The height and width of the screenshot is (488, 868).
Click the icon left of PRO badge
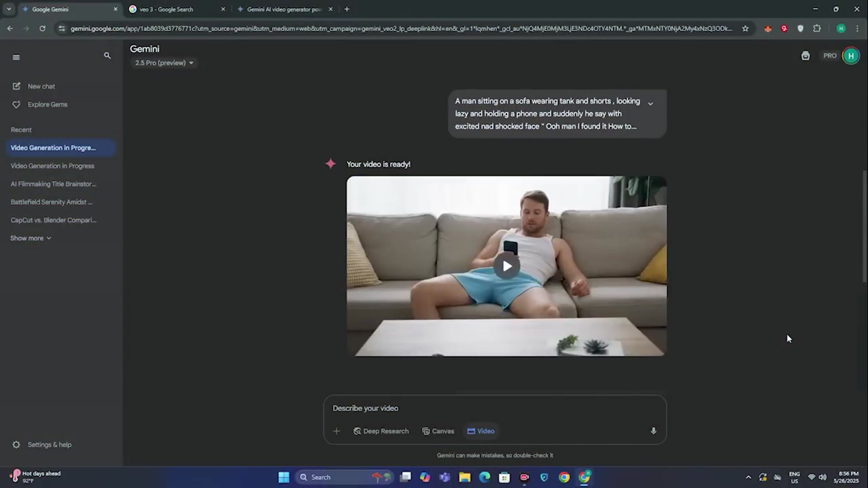pos(805,56)
